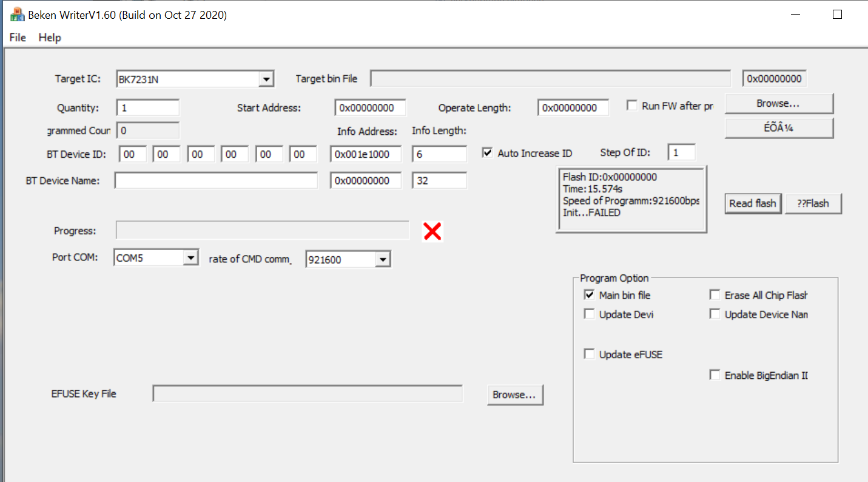The height and width of the screenshot is (482, 868).
Task: Click Browse next to EFUSE Key File
Action: pos(515,394)
